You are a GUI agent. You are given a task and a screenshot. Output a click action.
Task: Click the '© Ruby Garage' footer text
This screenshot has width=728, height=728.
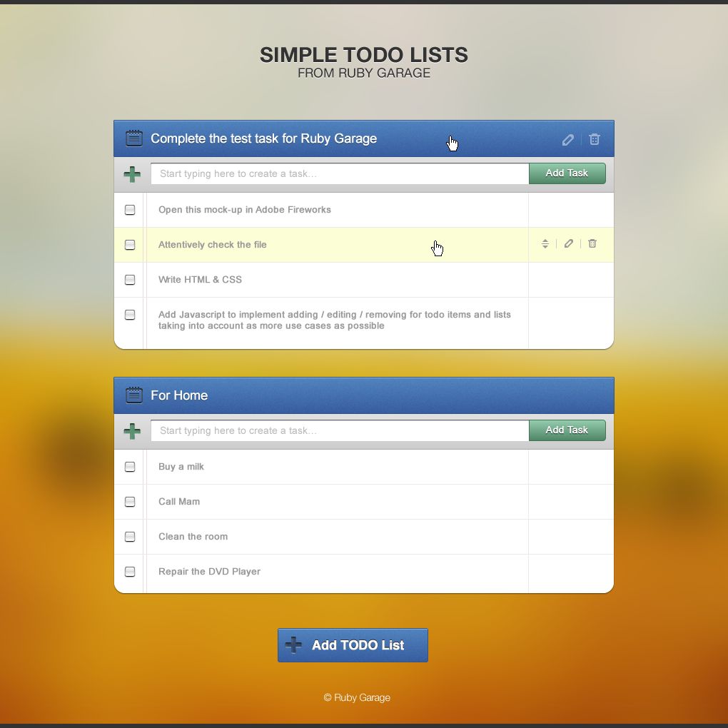point(357,697)
